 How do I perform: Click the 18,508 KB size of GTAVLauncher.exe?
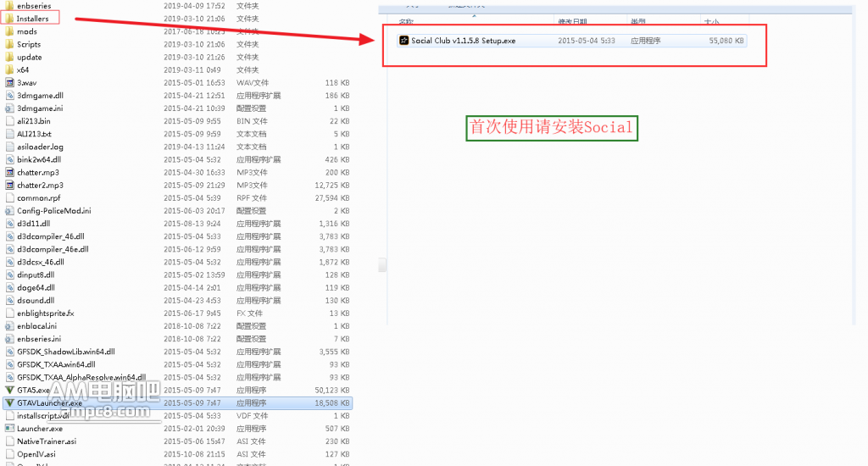(x=332, y=403)
